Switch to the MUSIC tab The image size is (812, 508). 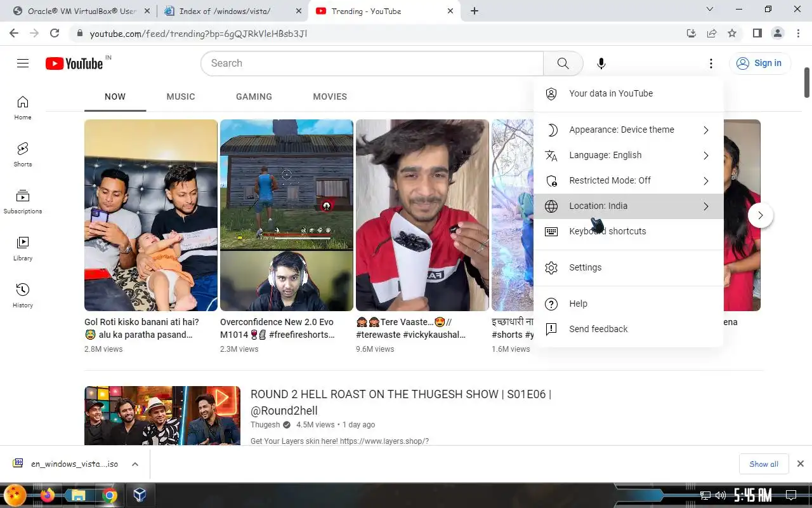point(181,97)
